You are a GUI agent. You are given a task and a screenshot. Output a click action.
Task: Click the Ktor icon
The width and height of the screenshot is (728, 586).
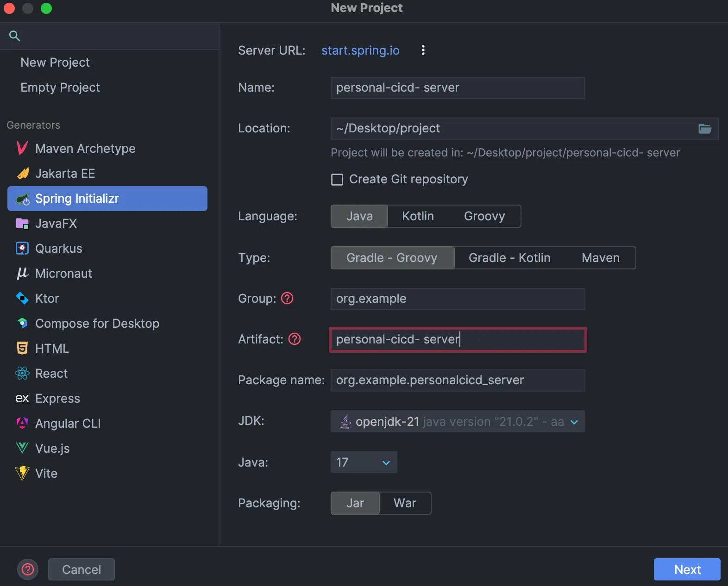click(22, 298)
